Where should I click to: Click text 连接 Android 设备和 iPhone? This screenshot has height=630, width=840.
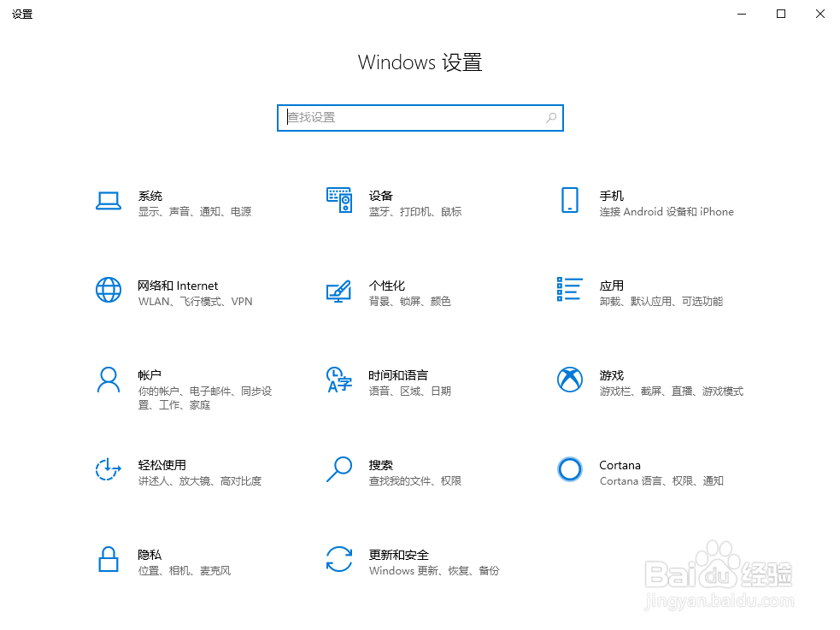667,212
